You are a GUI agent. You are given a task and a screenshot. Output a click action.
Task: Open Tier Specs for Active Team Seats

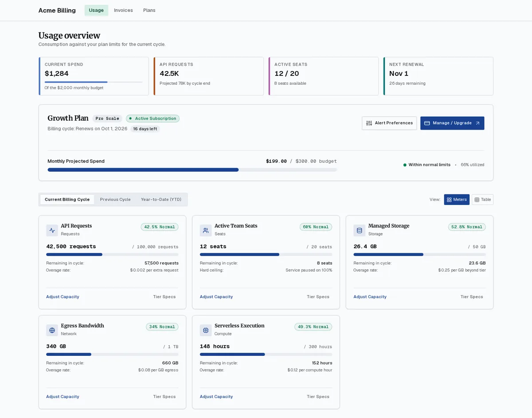coord(318,297)
